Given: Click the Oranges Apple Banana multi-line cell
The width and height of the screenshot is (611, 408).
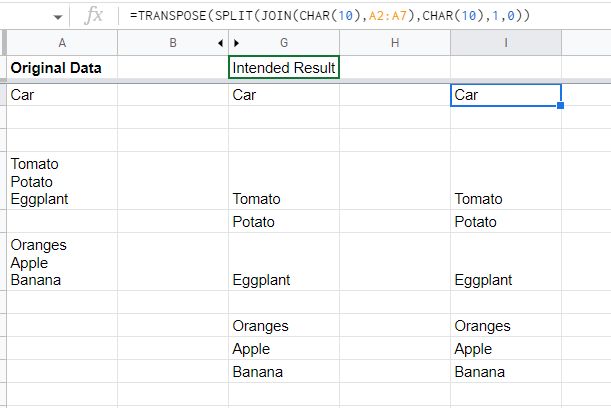Looking at the screenshot, I should [x=62, y=262].
